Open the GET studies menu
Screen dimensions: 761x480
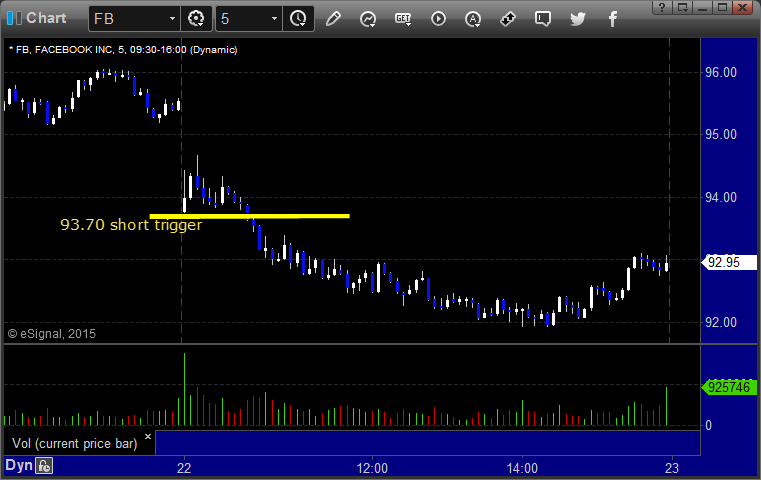(403, 19)
